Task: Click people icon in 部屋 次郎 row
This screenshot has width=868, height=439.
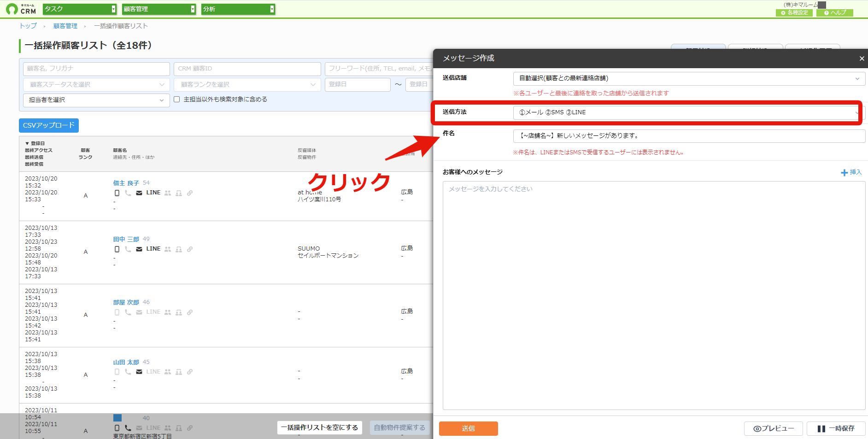Action: click(x=168, y=312)
